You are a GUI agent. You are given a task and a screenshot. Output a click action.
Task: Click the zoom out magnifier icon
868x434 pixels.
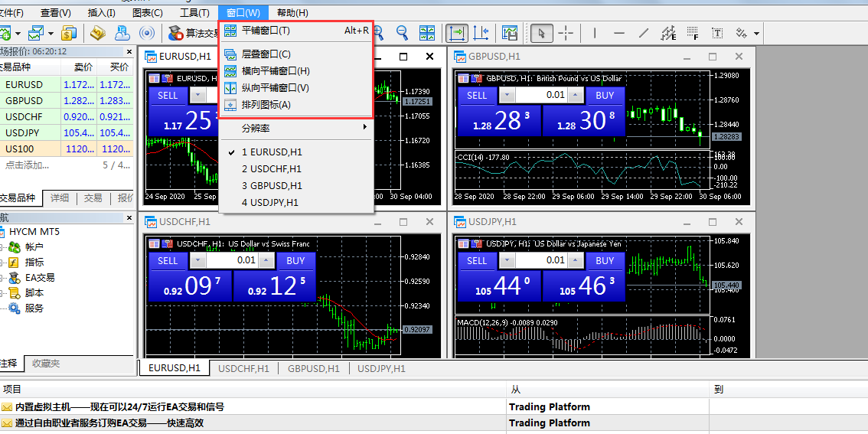[402, 33]
